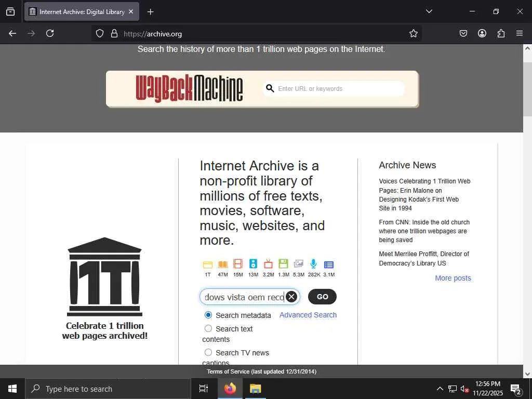The width and height of the screenshot is (532, 399).
Task: Open the notification center icon
Action: pos(515,389)
